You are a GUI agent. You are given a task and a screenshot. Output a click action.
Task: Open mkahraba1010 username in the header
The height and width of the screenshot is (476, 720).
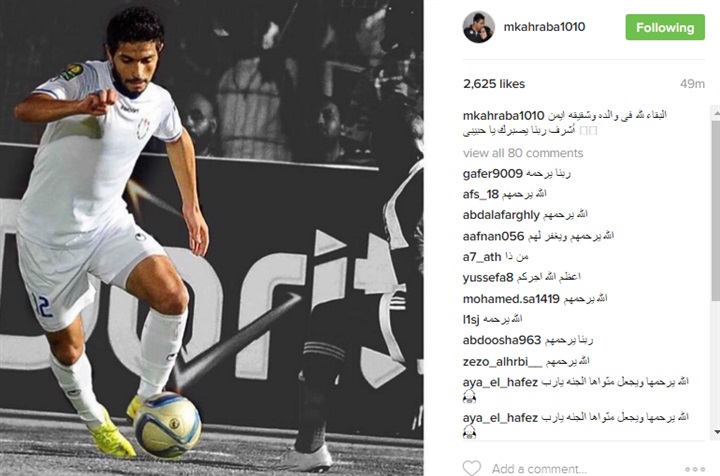click(544, 27)
